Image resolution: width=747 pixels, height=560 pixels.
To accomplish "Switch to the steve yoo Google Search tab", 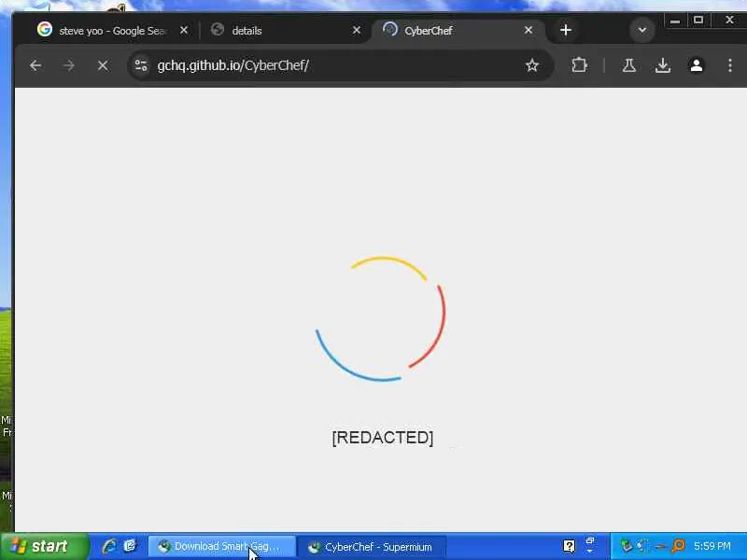I will (x=112, y=31).
